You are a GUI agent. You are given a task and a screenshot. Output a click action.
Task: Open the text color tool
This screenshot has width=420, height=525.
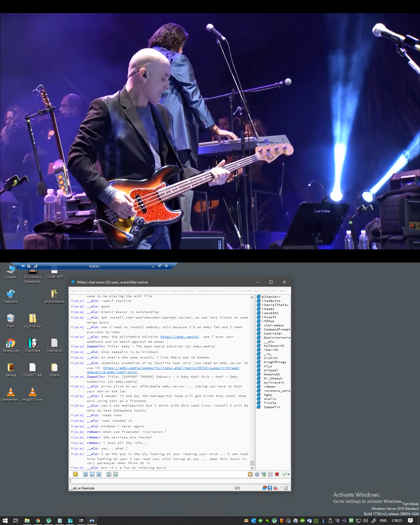109,474
